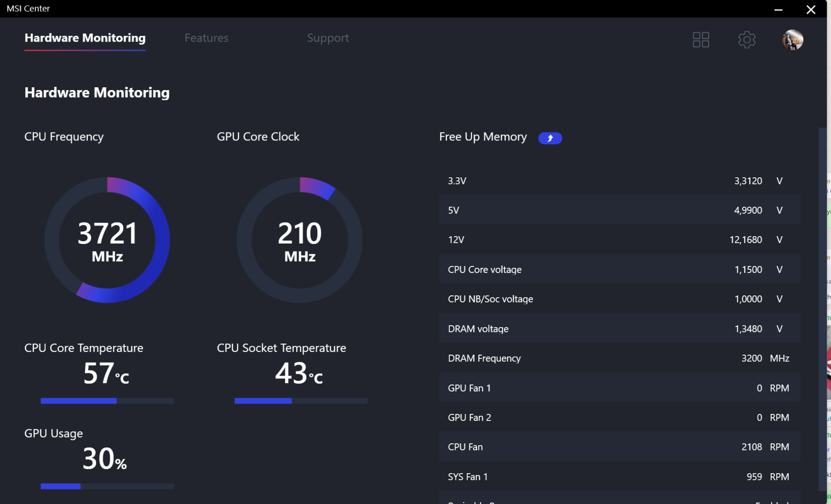Click the GPU Usage progress bar
The width and height of the screenshot is (831, 504).
tap(107, 486)
